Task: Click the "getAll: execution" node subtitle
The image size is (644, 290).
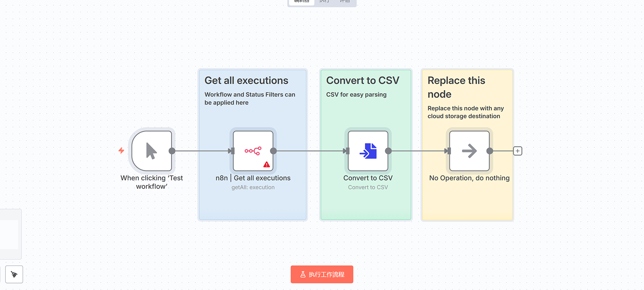Action: point(253,187)
